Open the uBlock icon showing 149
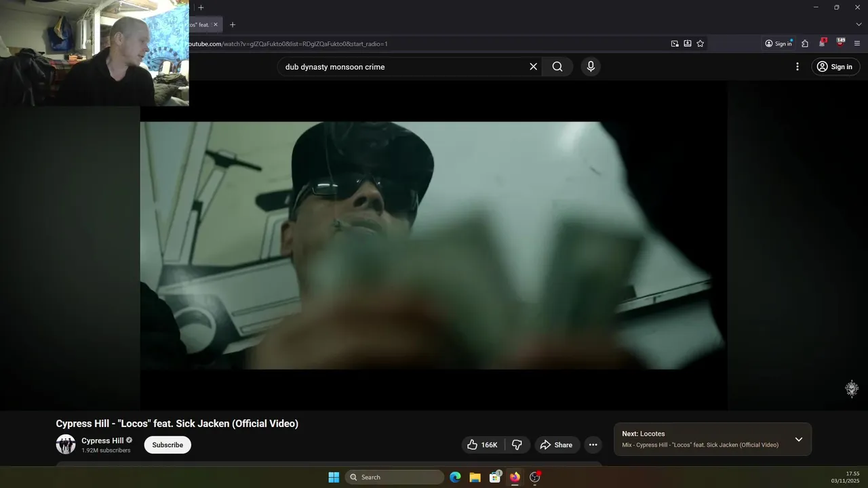868x488 pixels. pyautogui.click(x=840, y=43)
